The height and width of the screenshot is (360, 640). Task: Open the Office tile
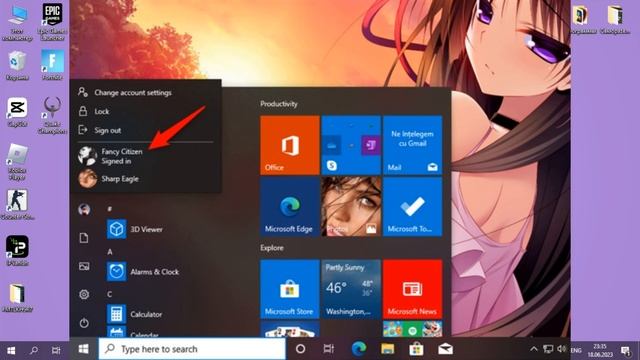click(290, 145)
